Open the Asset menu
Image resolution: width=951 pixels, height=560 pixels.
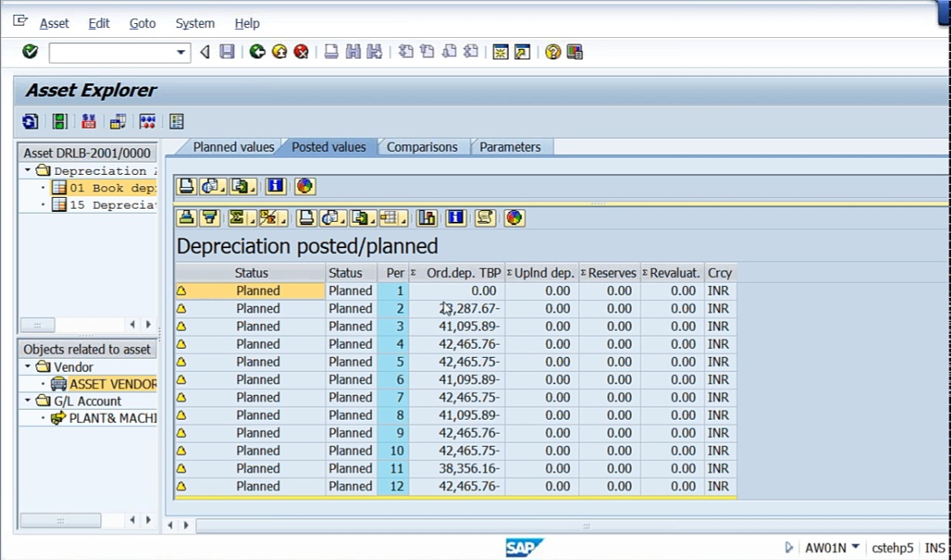pos(54,24)
